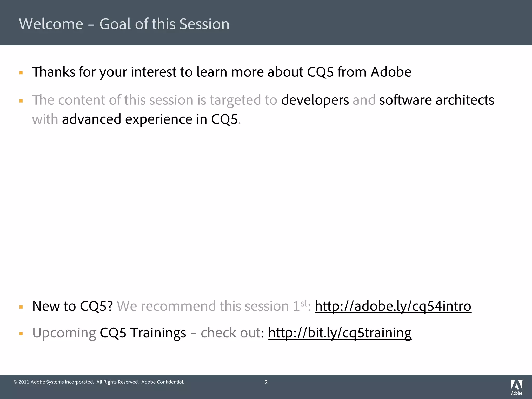Click the orange bullet beside "New to CQ5?"
The height and width of the screenshot is (399, 532).
[21, 307]
